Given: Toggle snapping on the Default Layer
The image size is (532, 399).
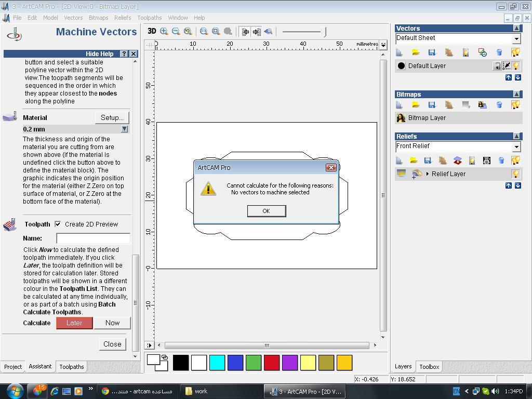Looking at the screenshot, I should (x=506, y=66).
